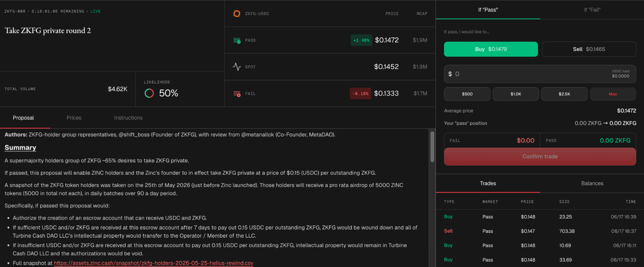
Task: Click the 50% likelihood value
Action: coord(168,93)
